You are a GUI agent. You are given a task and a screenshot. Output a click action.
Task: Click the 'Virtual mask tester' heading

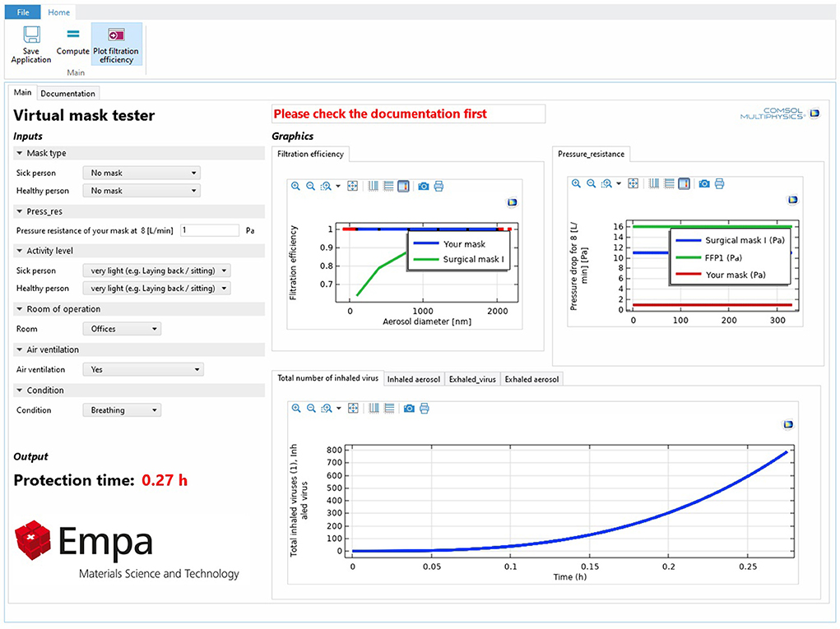point(84,115)
